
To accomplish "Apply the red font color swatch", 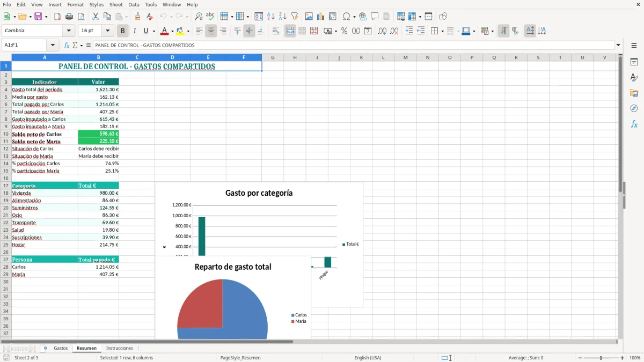I will click(x=165, y=31).
